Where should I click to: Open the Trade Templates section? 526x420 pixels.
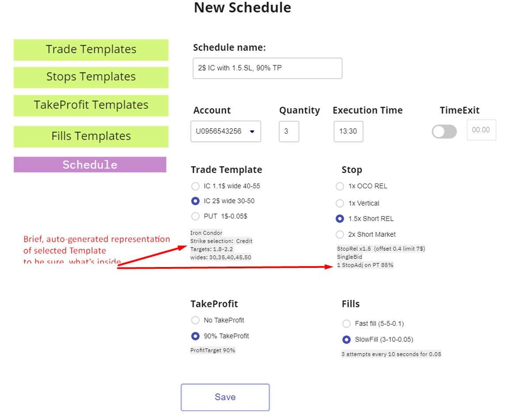(x=91, y=50)
